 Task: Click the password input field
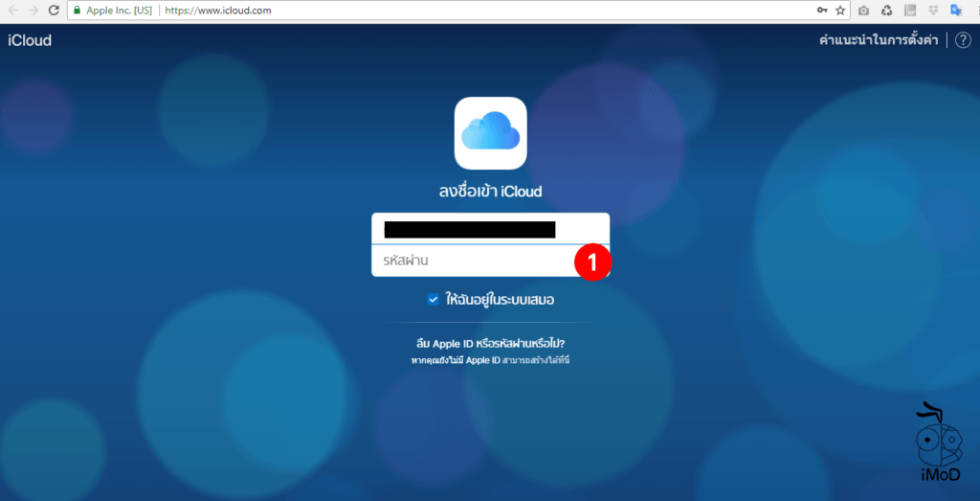(x=491, y=261)
